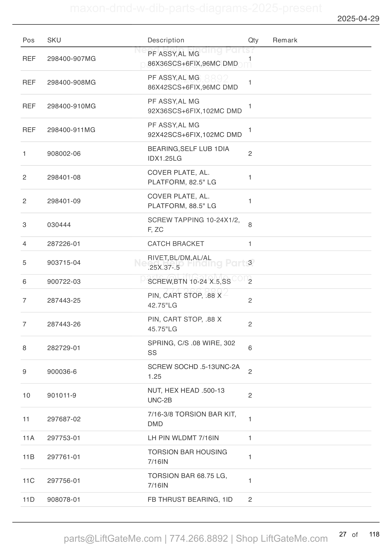Click the Description column header
The width and height of the screenshot is (392, 555).
click(x=166, y=40)
